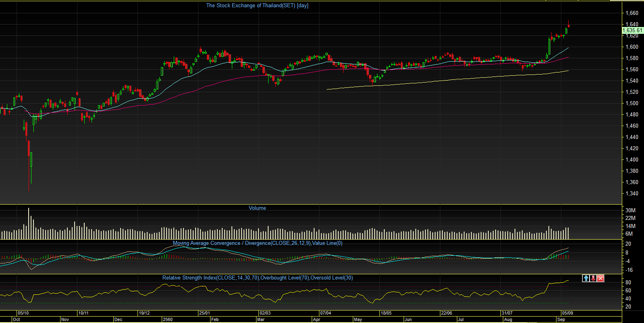The height and width of the screenshot is (323, 644).
Task: Click the 02/03 date marker on time axis
Action: (265, 313)
